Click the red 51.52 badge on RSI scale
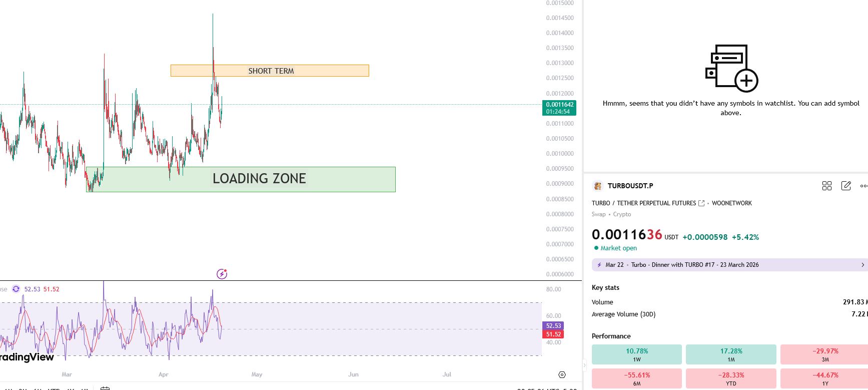 [x=553, y=334]
